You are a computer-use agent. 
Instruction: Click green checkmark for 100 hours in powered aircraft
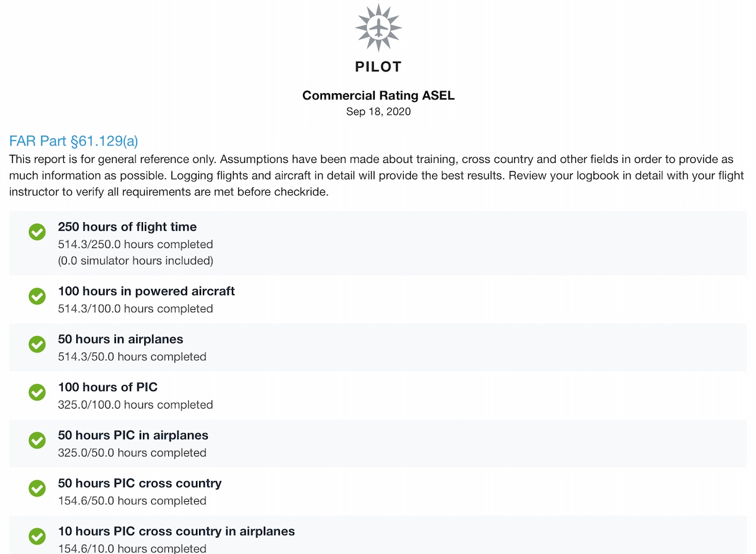[x=37, y=296]
